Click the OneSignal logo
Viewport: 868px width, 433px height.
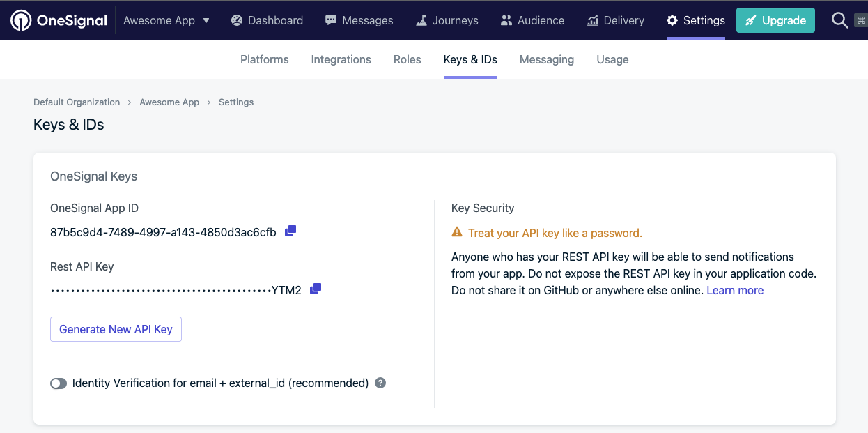click(x=59, y=20)
